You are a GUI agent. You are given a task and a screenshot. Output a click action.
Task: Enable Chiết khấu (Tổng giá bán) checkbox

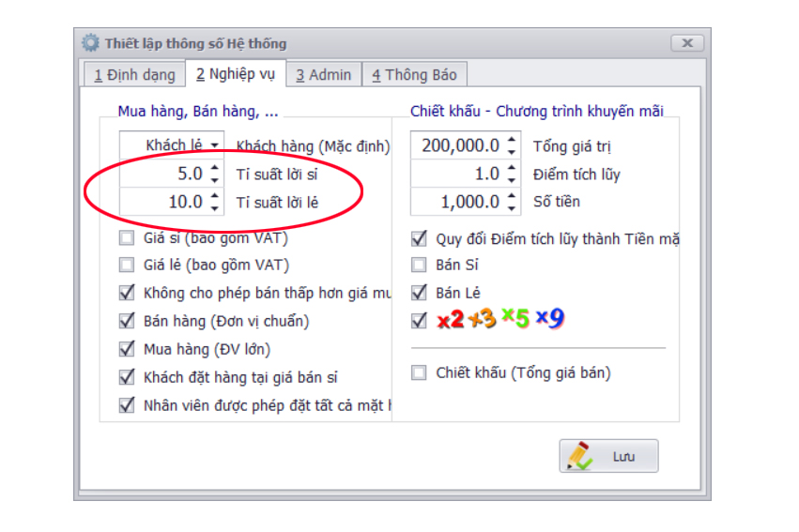point(419,372)
